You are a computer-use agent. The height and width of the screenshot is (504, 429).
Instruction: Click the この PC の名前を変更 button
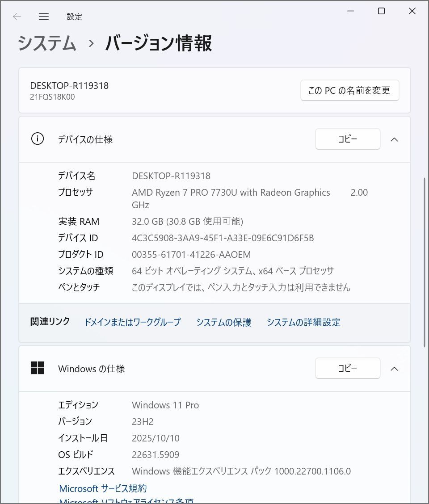point(349,90)
